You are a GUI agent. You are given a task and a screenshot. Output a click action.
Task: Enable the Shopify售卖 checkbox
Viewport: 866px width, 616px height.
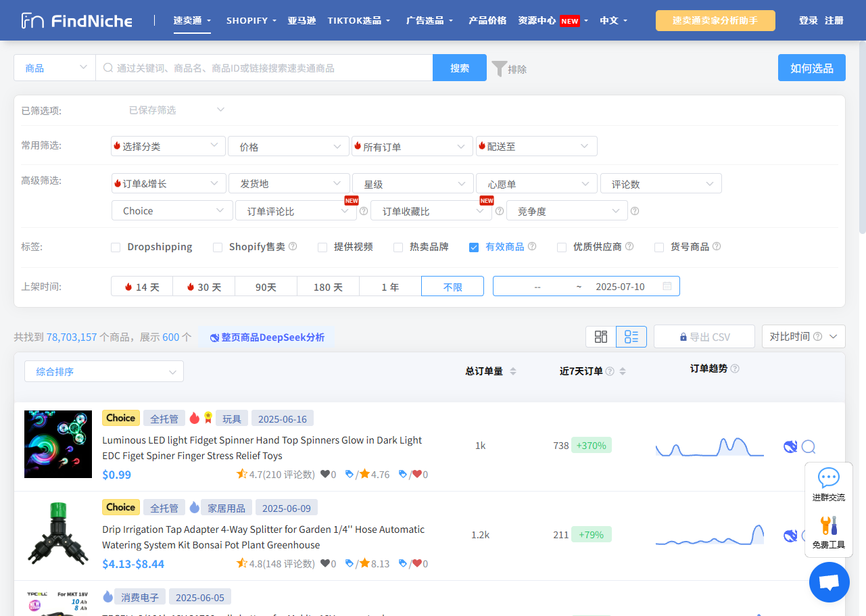click(218, 247)
